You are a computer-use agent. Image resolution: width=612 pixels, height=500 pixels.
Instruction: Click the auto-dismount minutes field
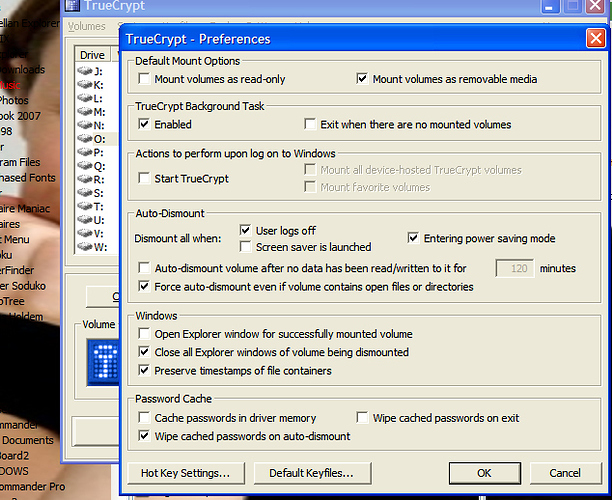pos(514,268)
